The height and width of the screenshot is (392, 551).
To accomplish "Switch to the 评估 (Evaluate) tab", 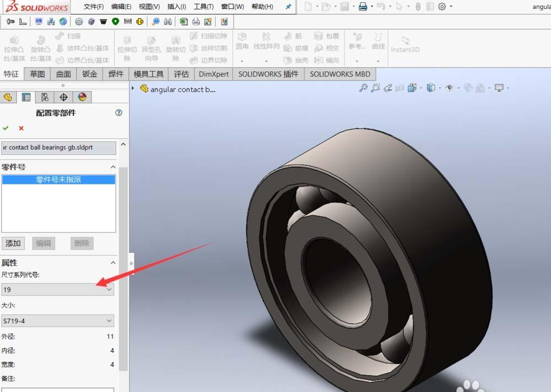I will tap(181, 74).
